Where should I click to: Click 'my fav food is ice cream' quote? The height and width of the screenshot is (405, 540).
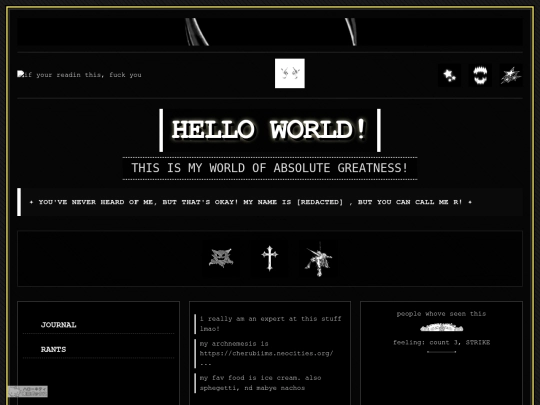tap(260, 383)
